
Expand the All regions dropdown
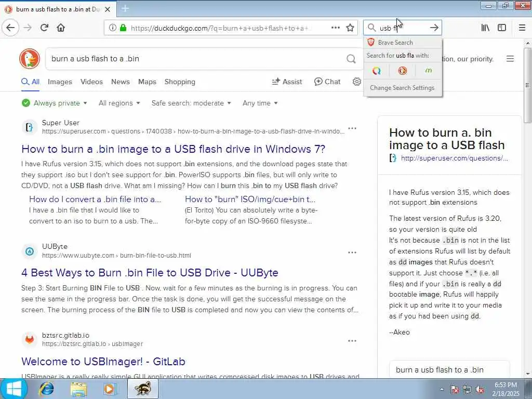click(x=119, y=103)
